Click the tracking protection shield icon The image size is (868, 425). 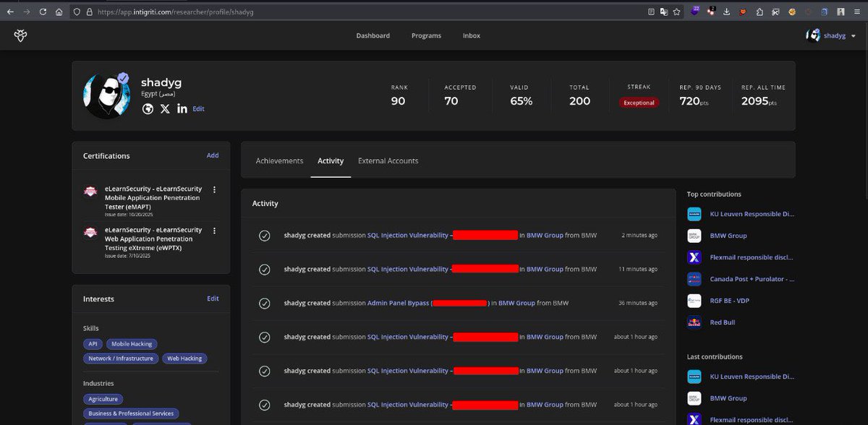pyautogui.click(x=77, y=12)
